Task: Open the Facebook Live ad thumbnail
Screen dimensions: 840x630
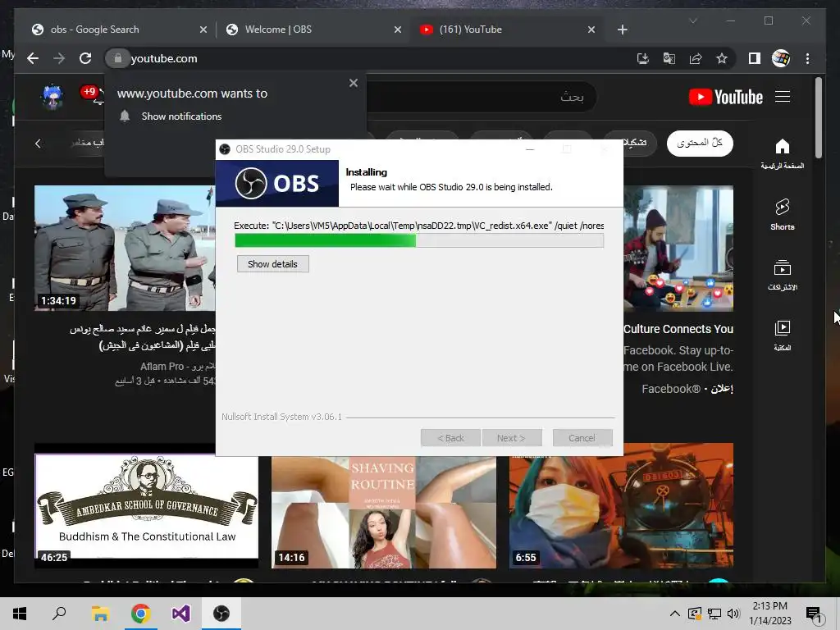Action: pos(678,248)
